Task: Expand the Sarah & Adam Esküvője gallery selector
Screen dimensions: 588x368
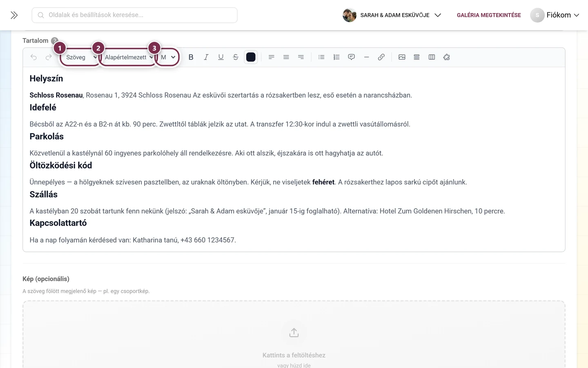Action: [392, 15]
